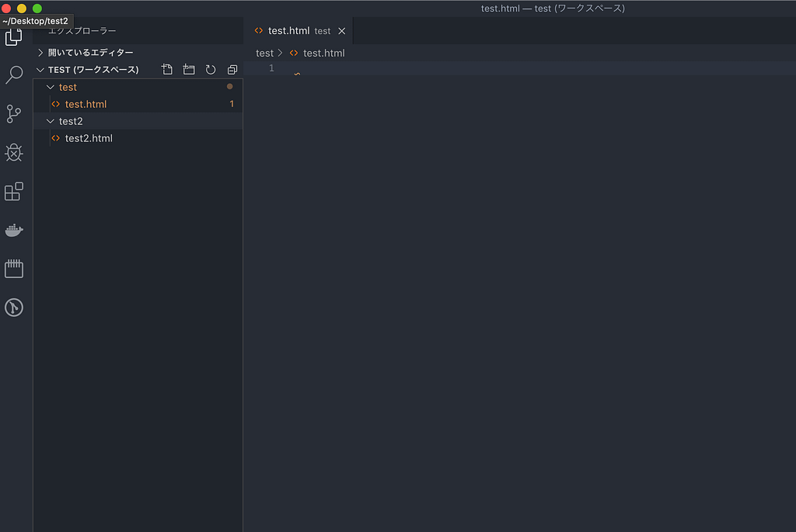Open the Run and Debug bug icon
This screenshot has height=532, width=796.
coord(14,152)
